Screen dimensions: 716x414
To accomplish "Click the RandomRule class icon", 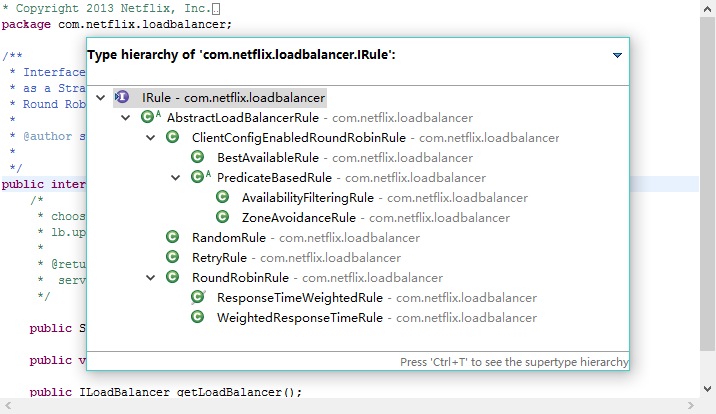I will pos(173,237).
